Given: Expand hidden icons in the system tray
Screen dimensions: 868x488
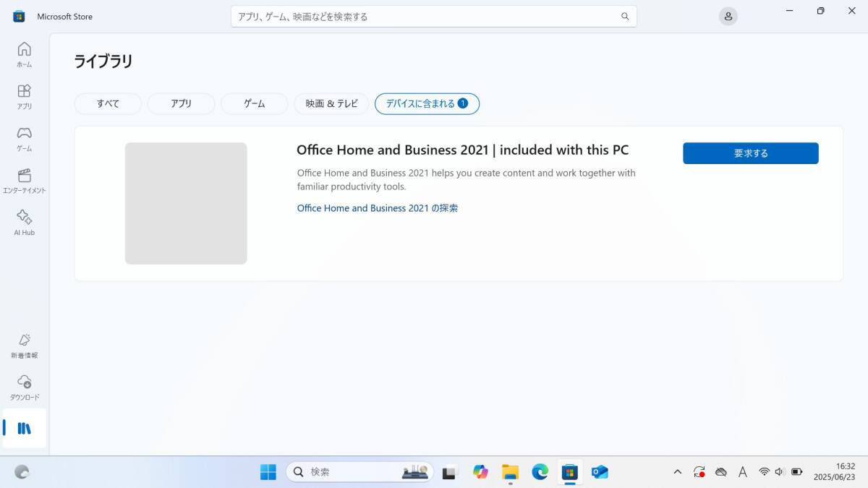Looking at the screenshot, I should [x=677, y=471].
